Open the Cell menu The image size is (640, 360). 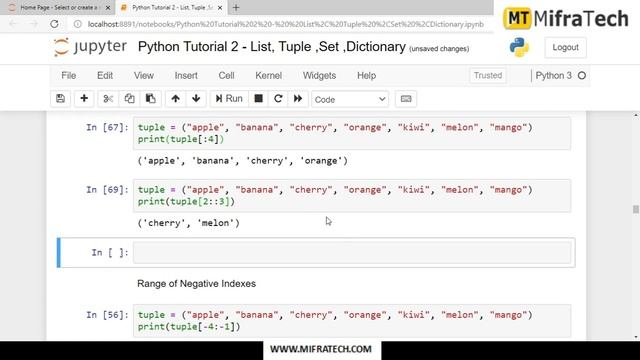[x=227, y=76]
